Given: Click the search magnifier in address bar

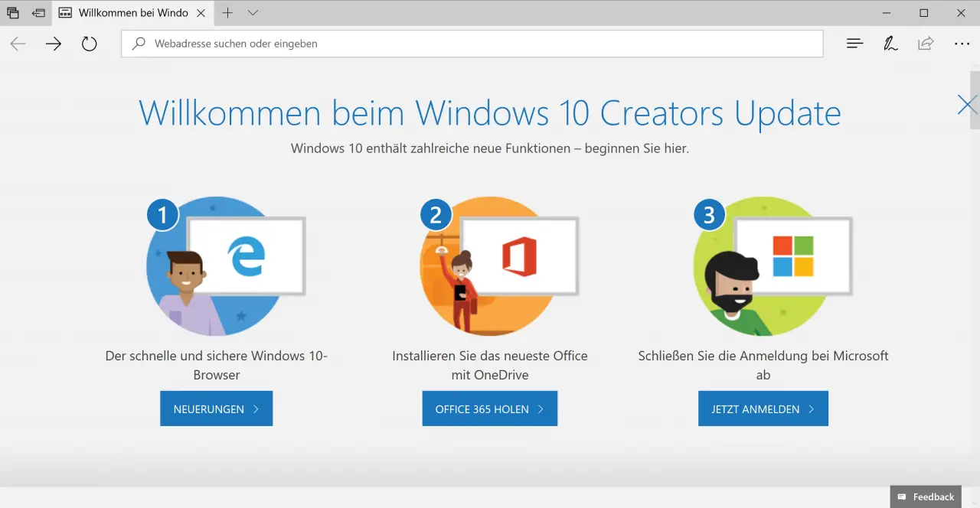Looking at the screenshot, I should [x=139, y=44].
